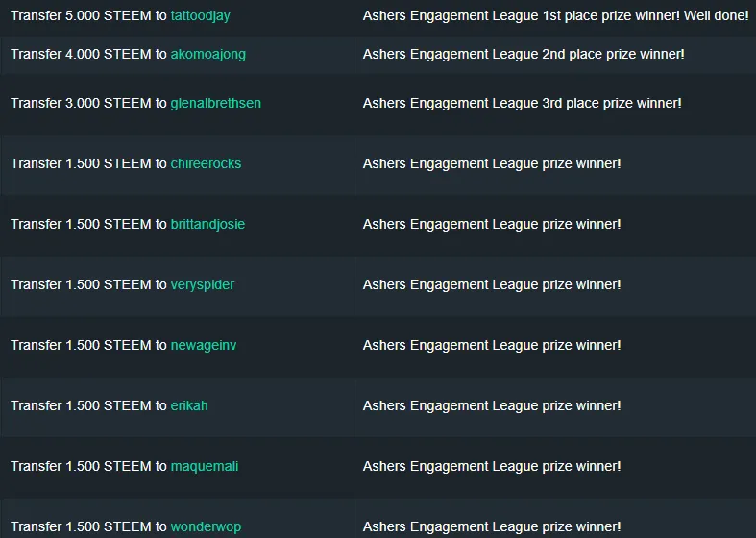Click the memo in the erikah row
This screenshot has width=756, height=538.
[x=492, y=406]
